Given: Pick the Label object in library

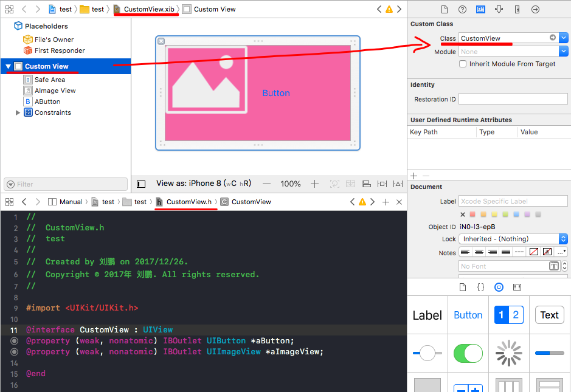Looking at the screenshot, I should coord(427,315).
